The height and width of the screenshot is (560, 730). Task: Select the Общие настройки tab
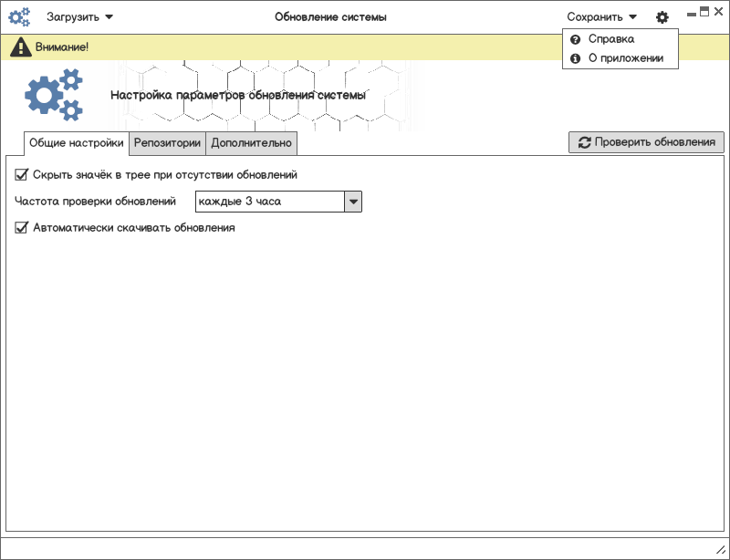pos(77,143)
